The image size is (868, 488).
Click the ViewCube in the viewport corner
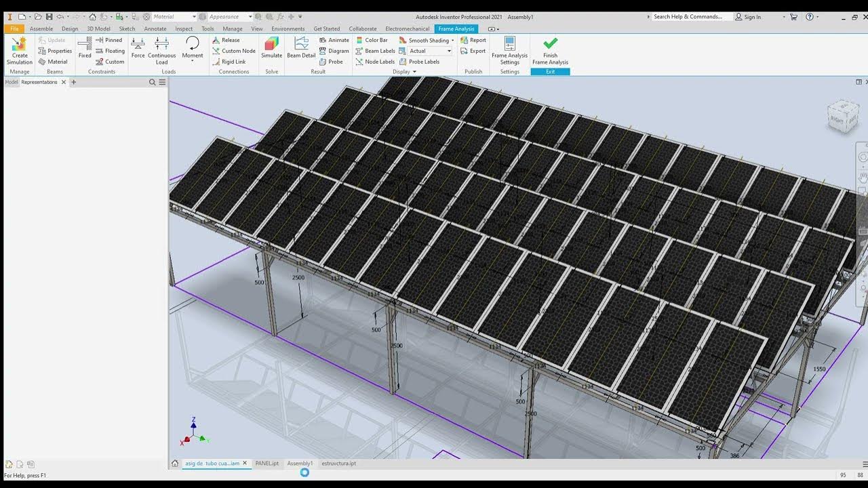tap(843, 117)
